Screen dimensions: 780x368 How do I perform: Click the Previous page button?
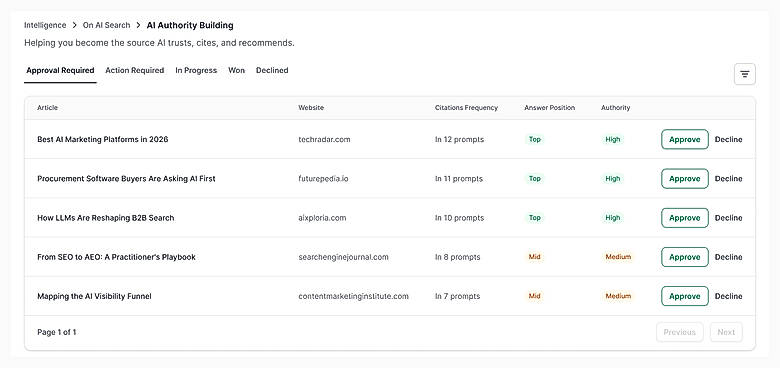680,332
